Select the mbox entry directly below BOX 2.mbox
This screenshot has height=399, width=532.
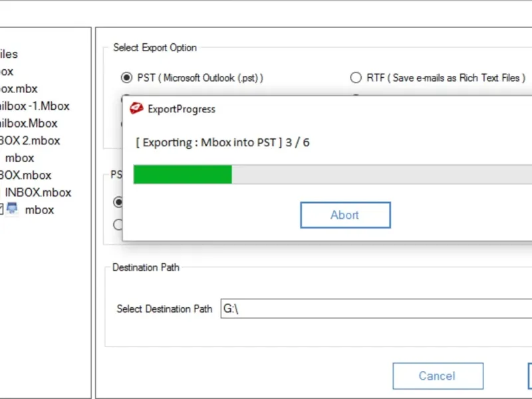[19, 158]
